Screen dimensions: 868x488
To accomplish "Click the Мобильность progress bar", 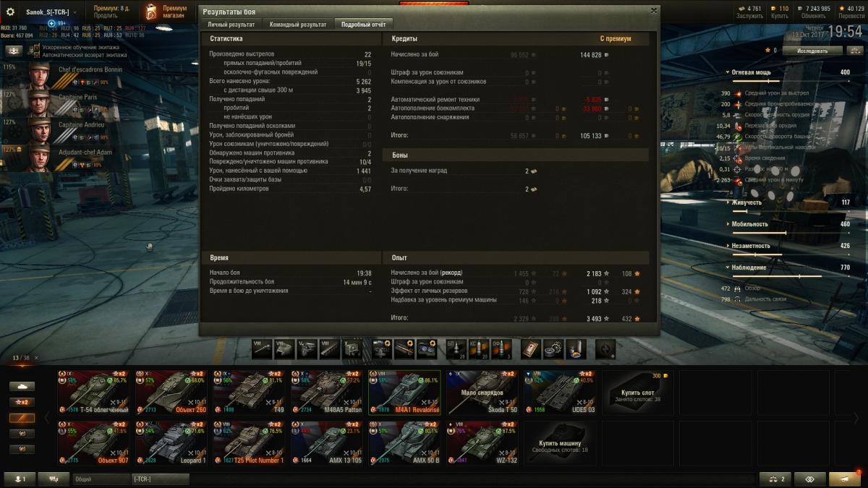I will (x=791, y=233).
